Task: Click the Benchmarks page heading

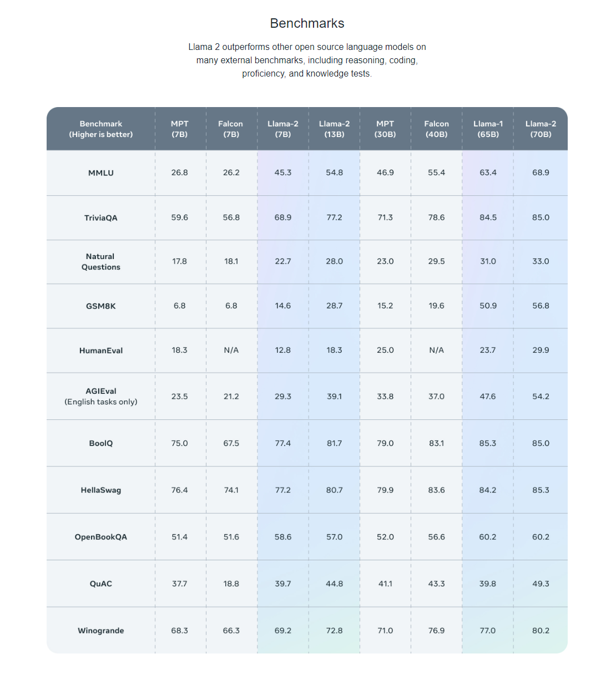Action: tap(307, 23)
